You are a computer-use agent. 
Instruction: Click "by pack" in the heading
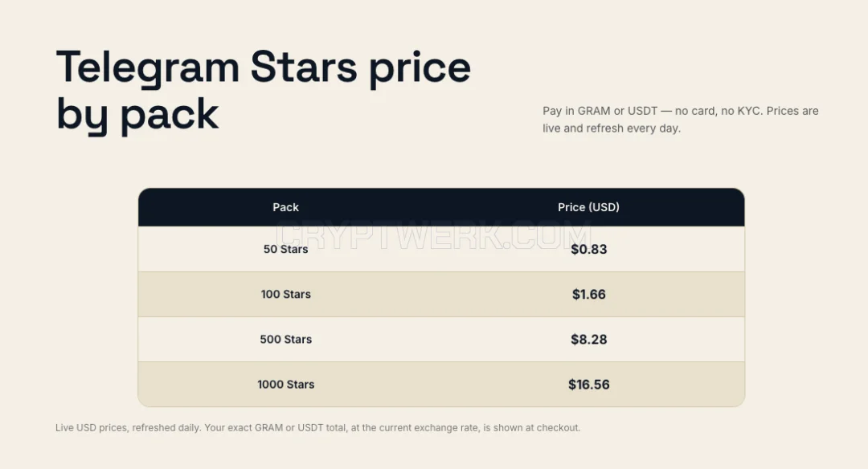coord(137,115)
